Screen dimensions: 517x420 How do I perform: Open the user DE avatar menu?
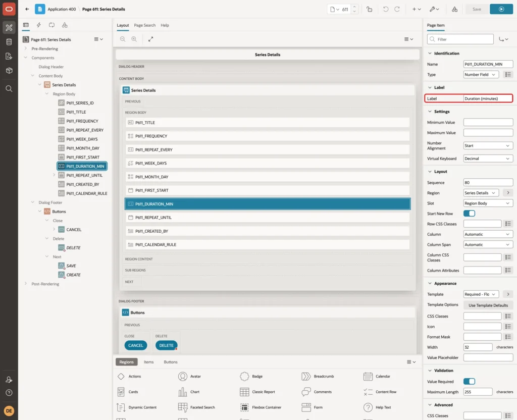tap(9, 411)
